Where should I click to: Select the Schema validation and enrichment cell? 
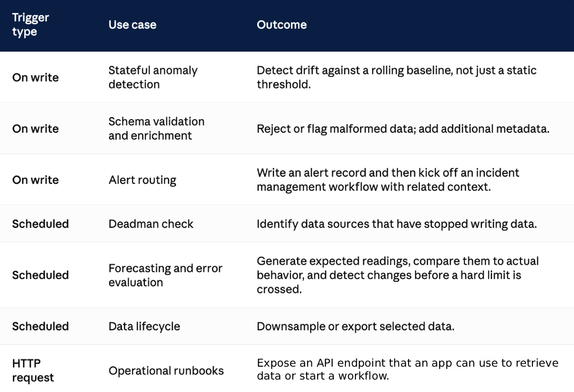tap(156, 129)
